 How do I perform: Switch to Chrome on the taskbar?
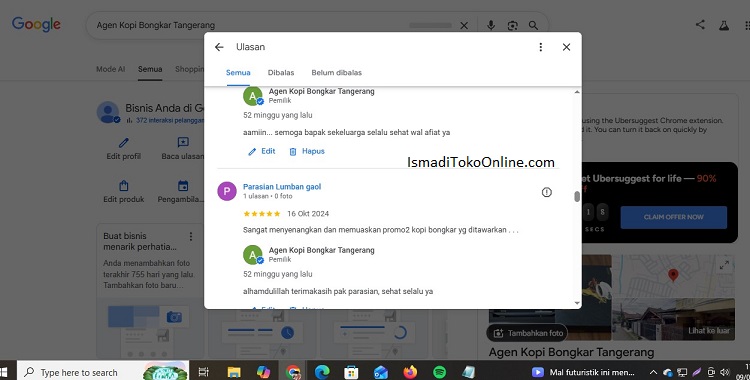tap(293, 372)
